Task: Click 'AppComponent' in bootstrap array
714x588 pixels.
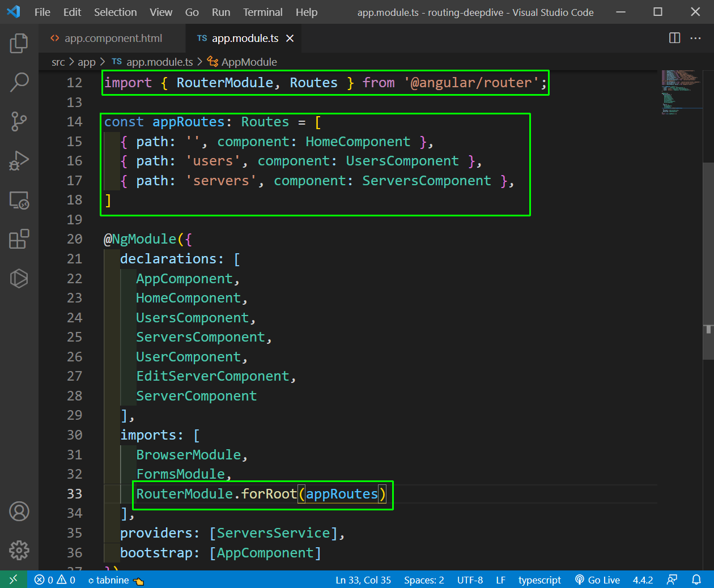Action: [265, 553]
